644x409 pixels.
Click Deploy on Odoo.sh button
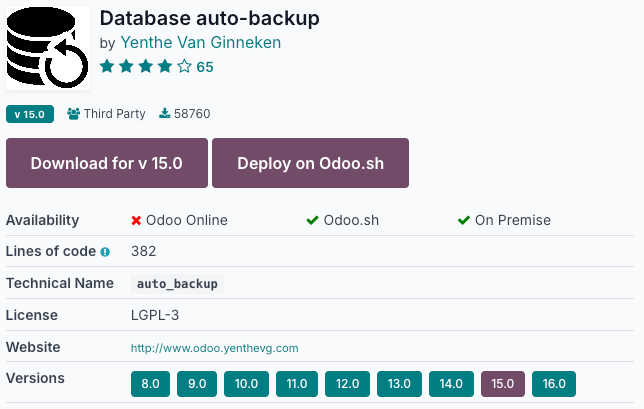click(x=310, y=163)
